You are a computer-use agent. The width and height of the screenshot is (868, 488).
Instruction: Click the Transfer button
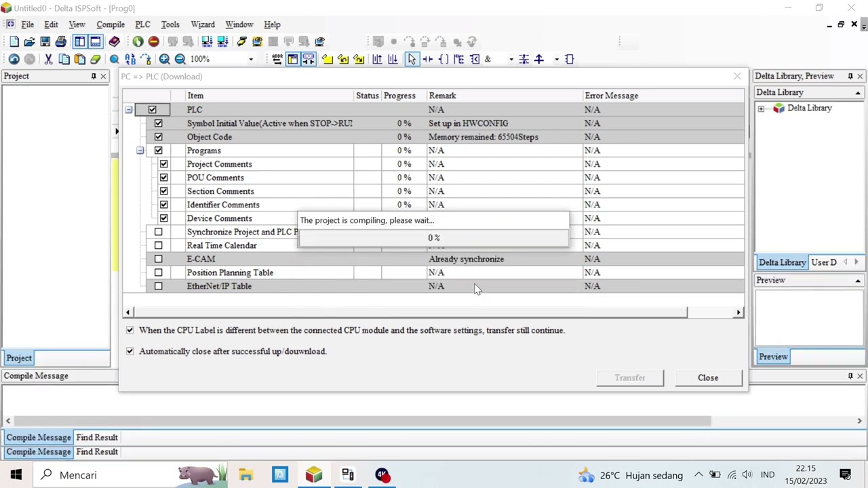tap(630, 378)
